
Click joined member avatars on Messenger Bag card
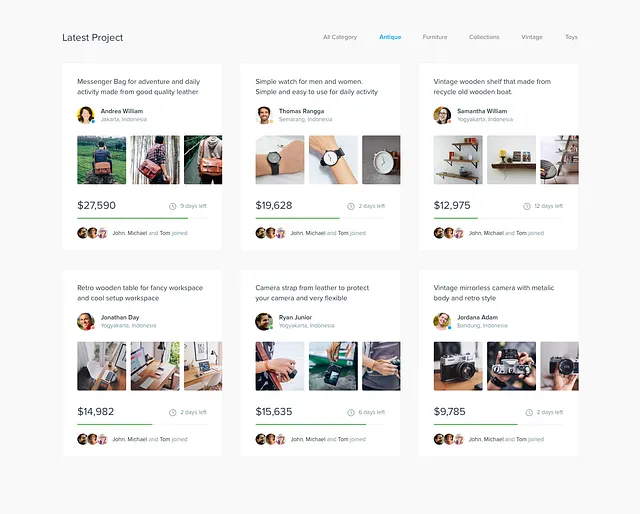(x=92, y=233)
